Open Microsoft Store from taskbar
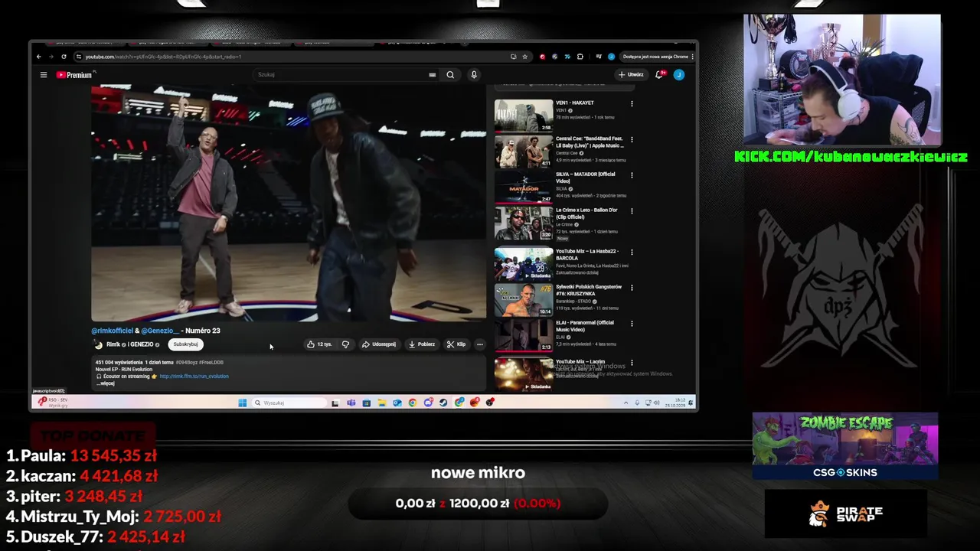Screen dimensions: 980x551 [x=366, y=403]
